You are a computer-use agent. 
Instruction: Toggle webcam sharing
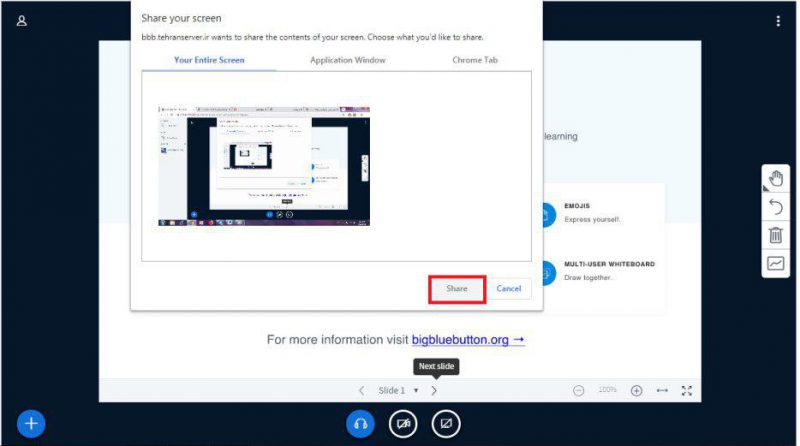tap(403, 424)
